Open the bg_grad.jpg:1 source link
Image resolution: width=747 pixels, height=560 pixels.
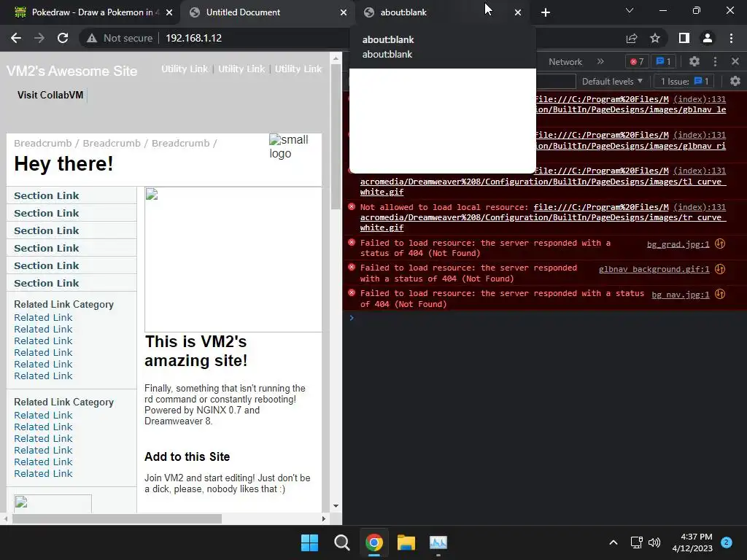678,244
